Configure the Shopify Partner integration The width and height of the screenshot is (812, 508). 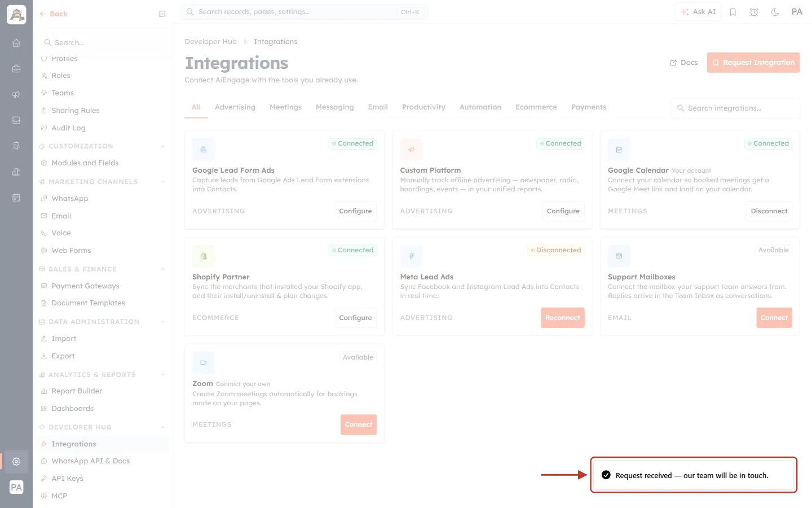[x=355, y=318]
